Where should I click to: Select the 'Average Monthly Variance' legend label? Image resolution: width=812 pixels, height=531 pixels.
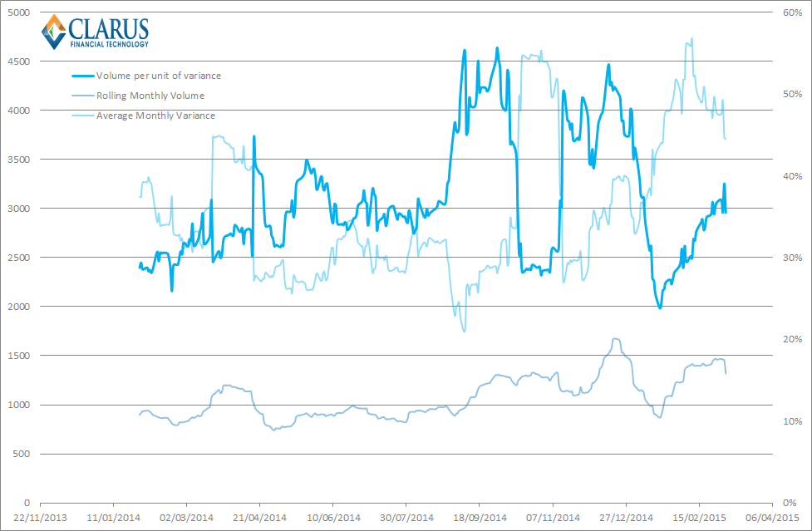coord(156,116)
